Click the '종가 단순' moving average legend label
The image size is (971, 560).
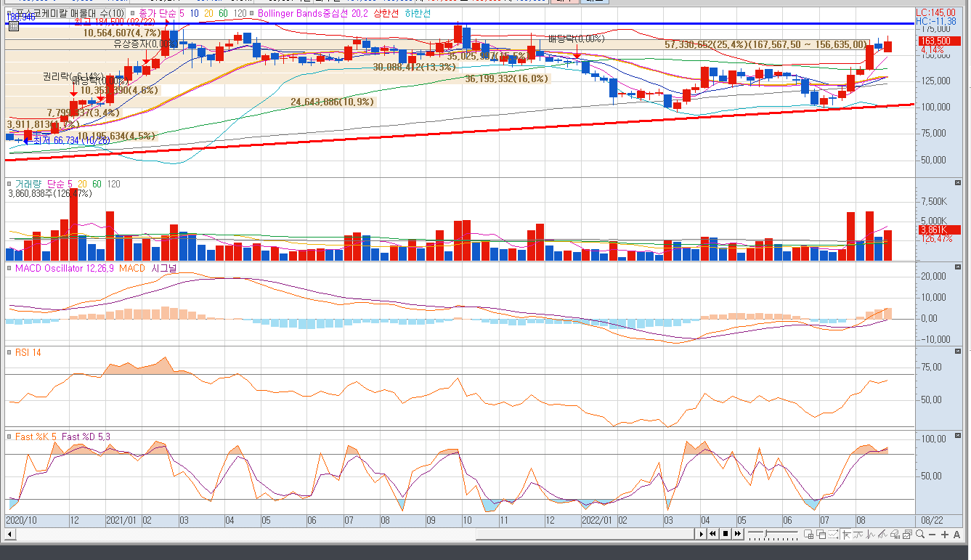157,13
